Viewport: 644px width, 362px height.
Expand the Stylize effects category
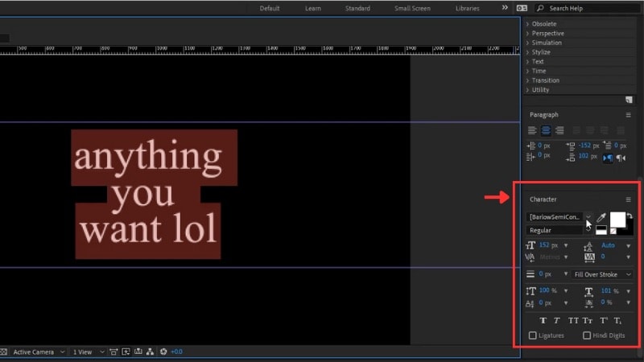point(527,52)
